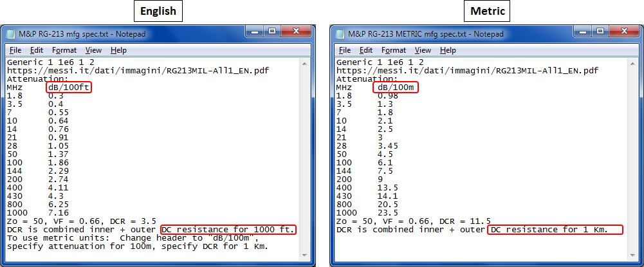Click 'specify attenuation for 100m' line
The height and width of the screenshot is (267, 644).
click(138, 246)
